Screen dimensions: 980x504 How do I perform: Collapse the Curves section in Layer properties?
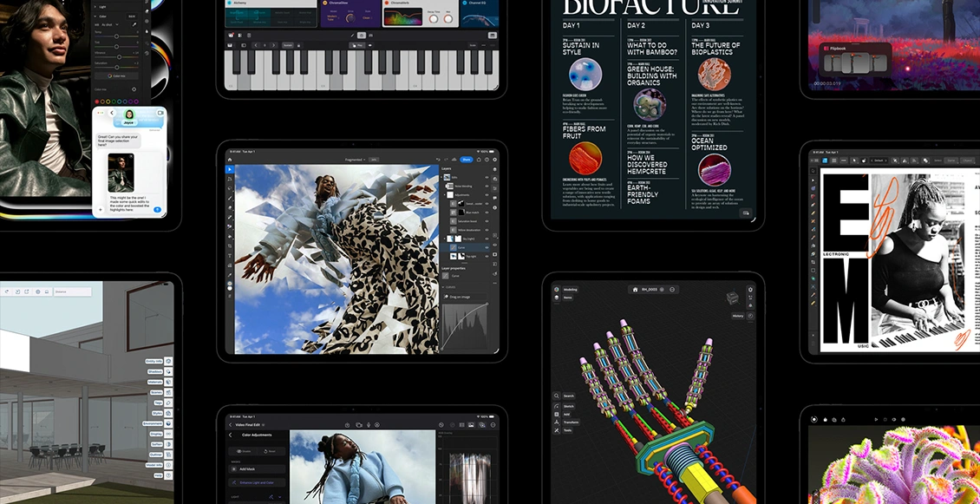tap(445, 287)
